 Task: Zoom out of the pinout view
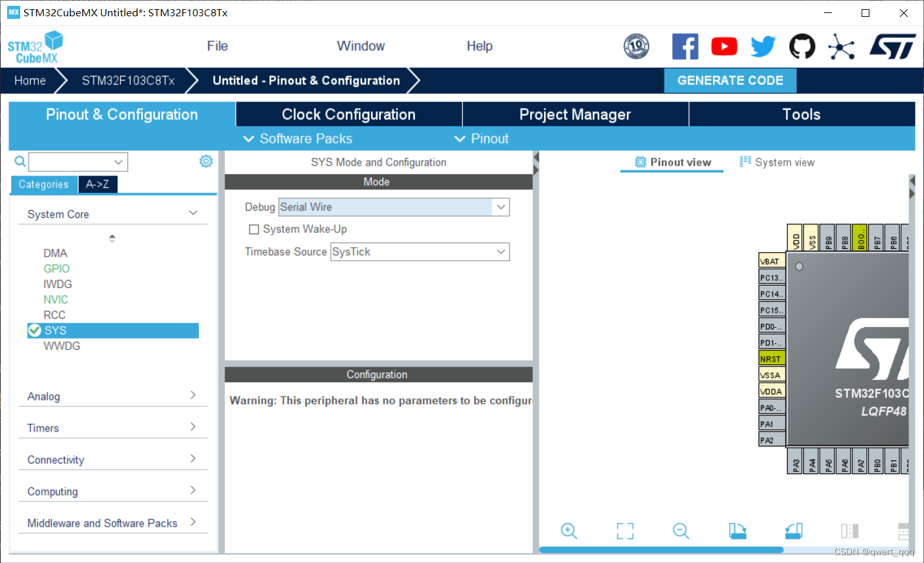[680, 530]
